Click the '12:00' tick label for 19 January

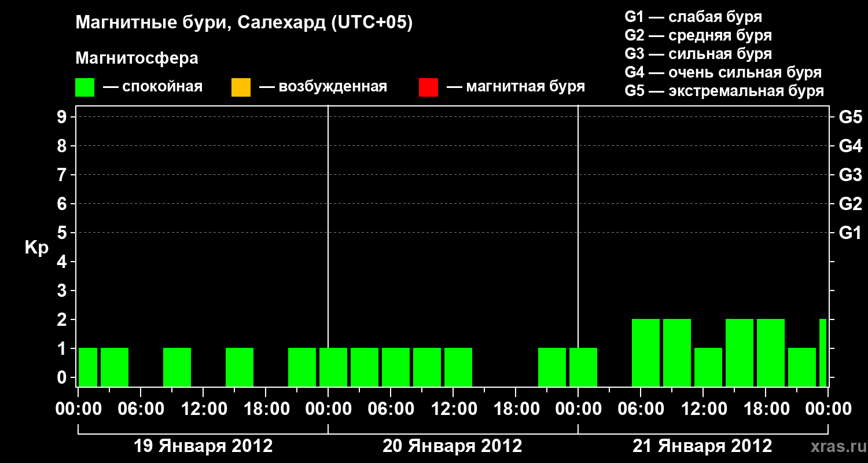(203, 409)
